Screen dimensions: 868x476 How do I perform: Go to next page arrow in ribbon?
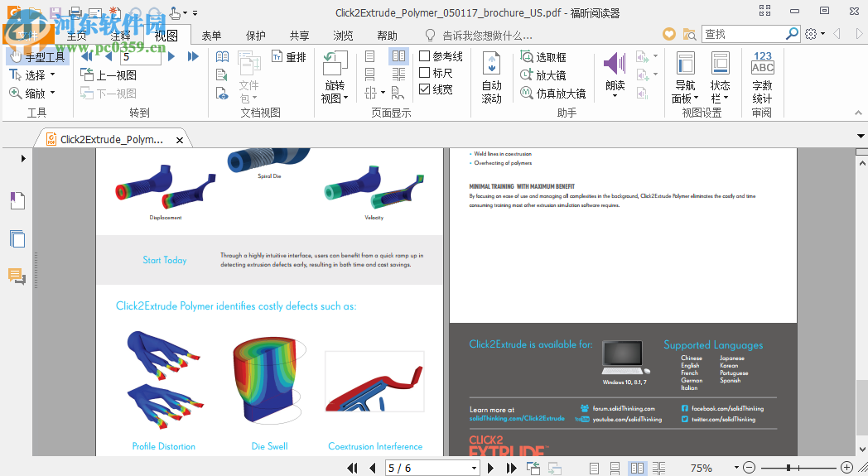coord(171,56)
